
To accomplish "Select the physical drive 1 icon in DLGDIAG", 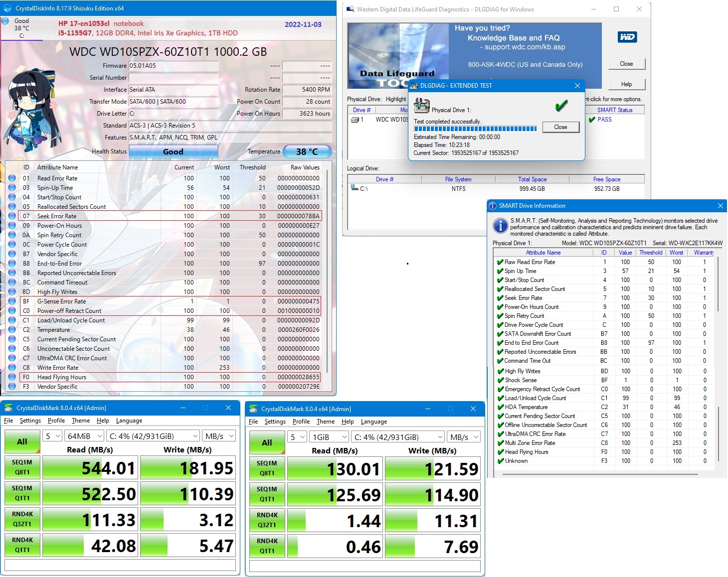I will coord(355,120).
